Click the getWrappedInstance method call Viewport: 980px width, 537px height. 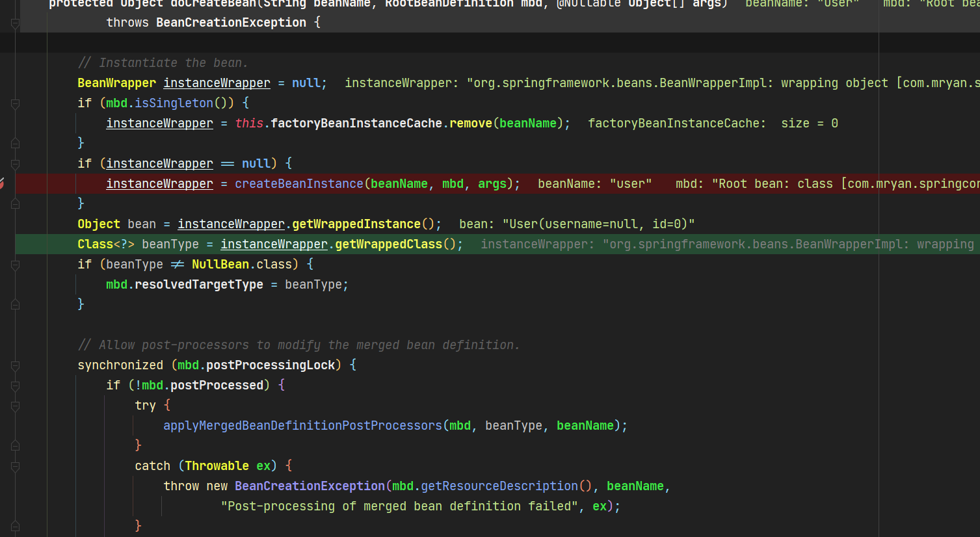click(356, 224)
